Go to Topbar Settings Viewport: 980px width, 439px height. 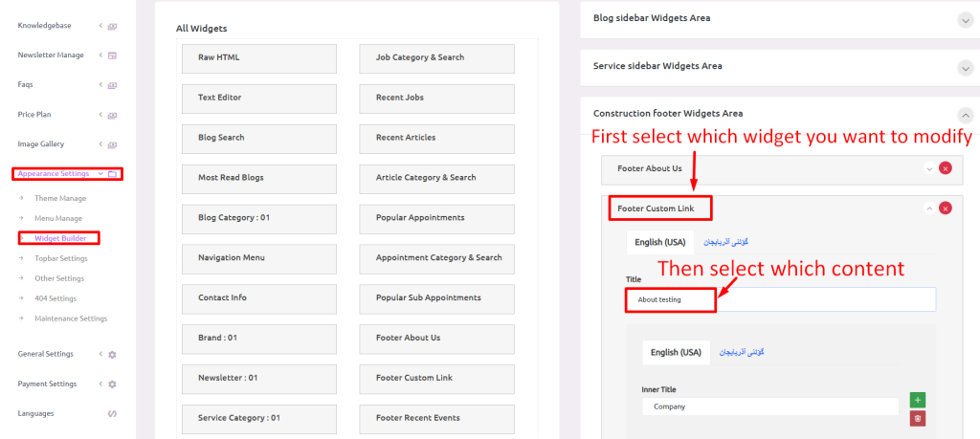pos(61,258)
